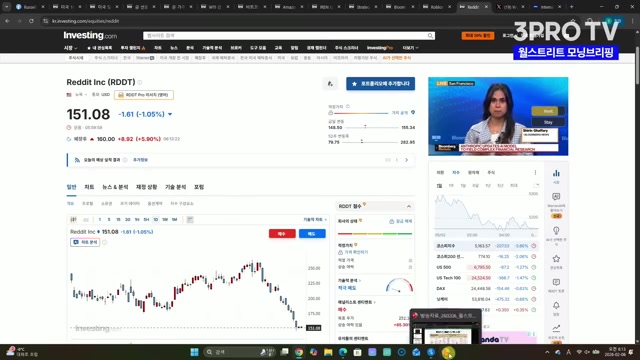Click the orange AI-picked stocks link in sub-navigation
This screenshot has height=360, width=640.
pyautogui.click(x=396, y=58)
